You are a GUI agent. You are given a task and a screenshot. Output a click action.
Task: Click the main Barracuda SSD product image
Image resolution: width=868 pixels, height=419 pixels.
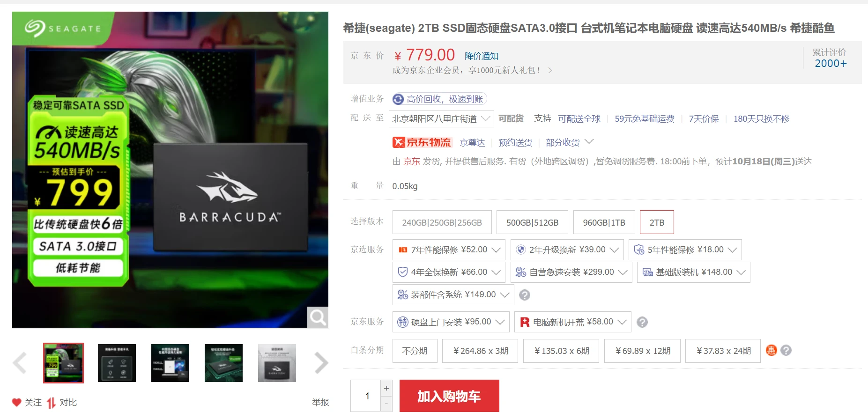171,169
